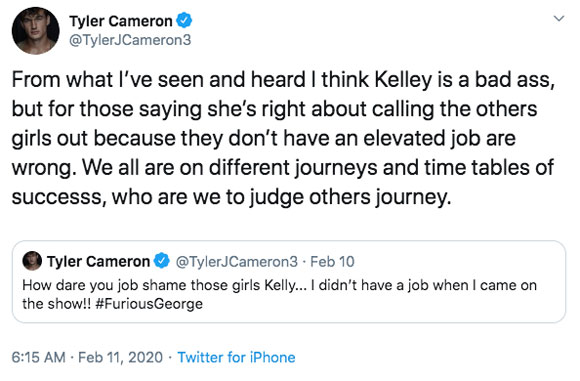
Task: Select Tyler Cameron's name inside quoted tweet
Action: 98,262
